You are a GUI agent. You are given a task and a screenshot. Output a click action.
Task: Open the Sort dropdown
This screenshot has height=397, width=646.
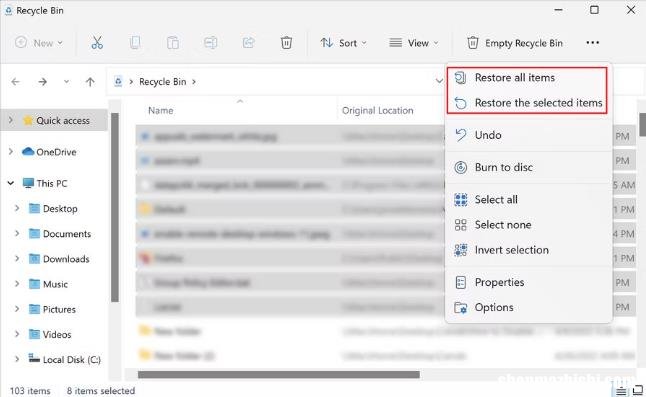[343, 43]
